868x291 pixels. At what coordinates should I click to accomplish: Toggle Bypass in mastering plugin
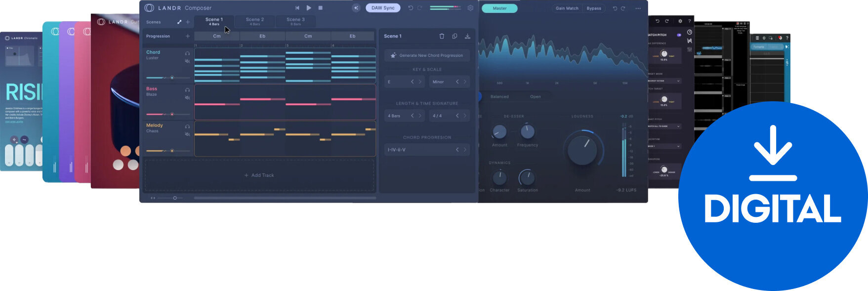pos(594,8)
